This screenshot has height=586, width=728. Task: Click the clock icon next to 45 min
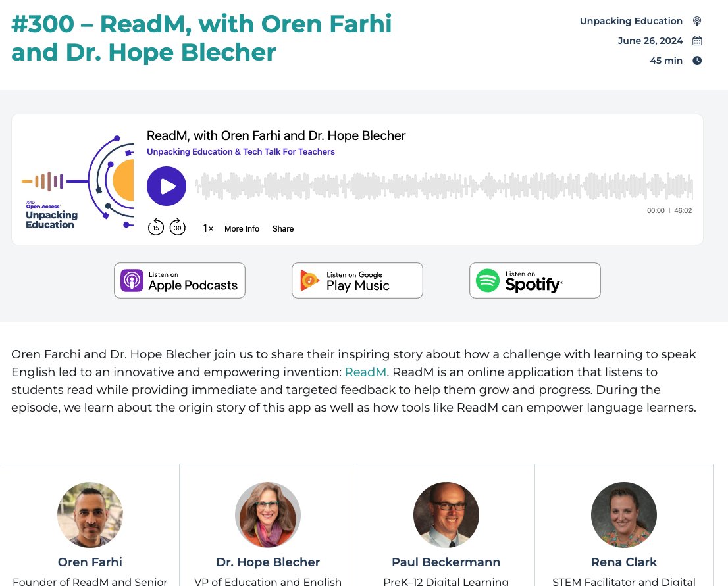coord(697,61)
